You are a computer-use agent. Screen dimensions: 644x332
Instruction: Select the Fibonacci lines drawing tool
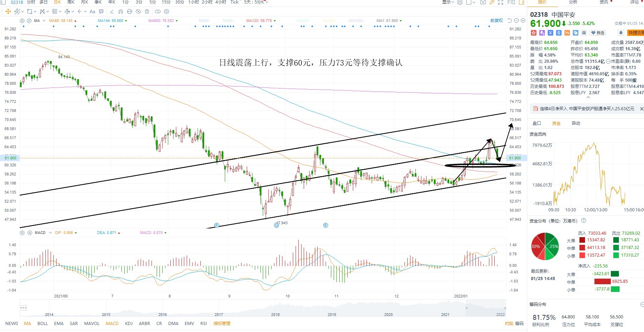tap(55, 12)
